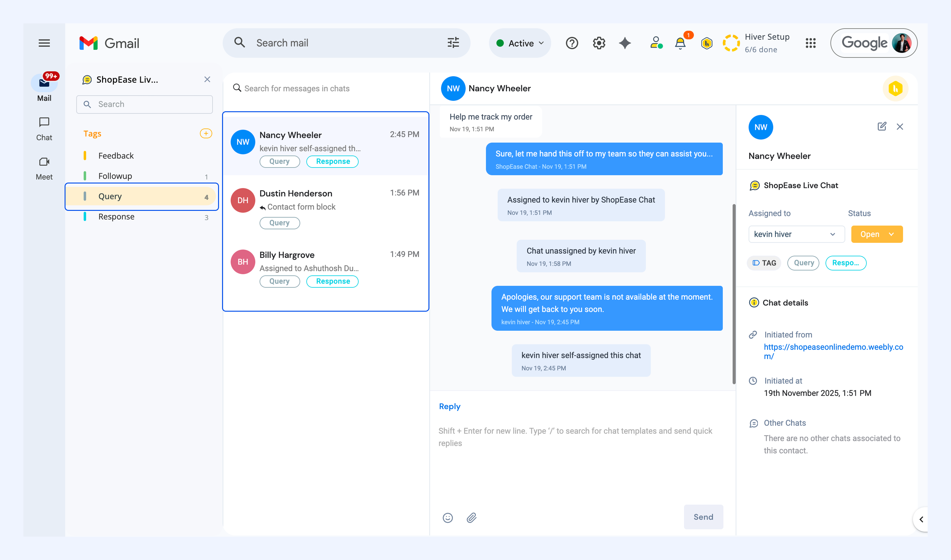Image resolution: width=951 pixels, height=560 pixels.
Task: Open the Hiver Setup progress ring
Action: tap(731, 43)
